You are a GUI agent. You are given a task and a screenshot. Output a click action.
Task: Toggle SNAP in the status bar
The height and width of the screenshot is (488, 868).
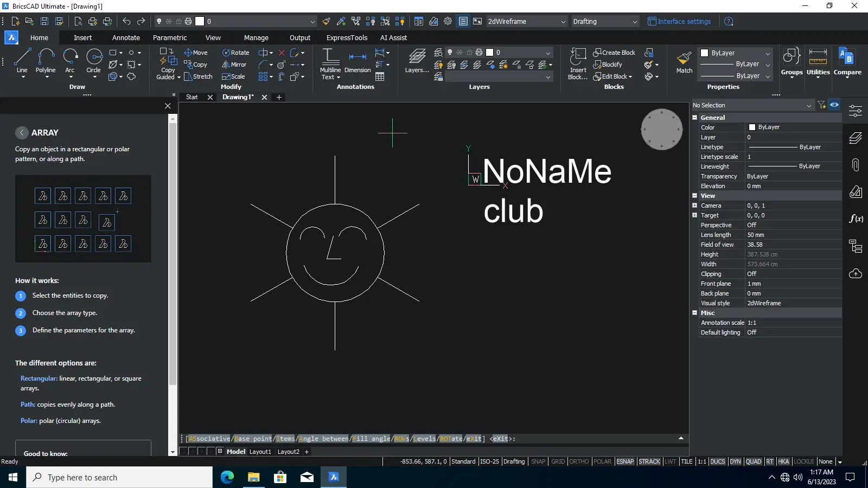pyautogui.click(x=538, y=461)
